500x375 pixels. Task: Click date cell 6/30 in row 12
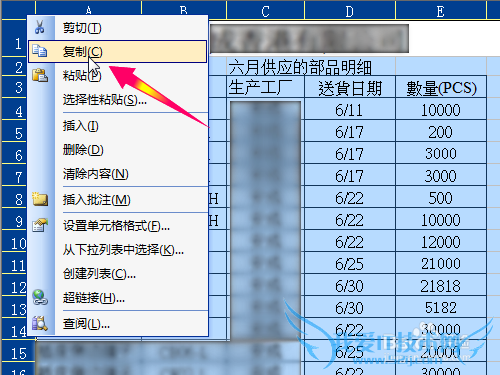pos(350,285)
